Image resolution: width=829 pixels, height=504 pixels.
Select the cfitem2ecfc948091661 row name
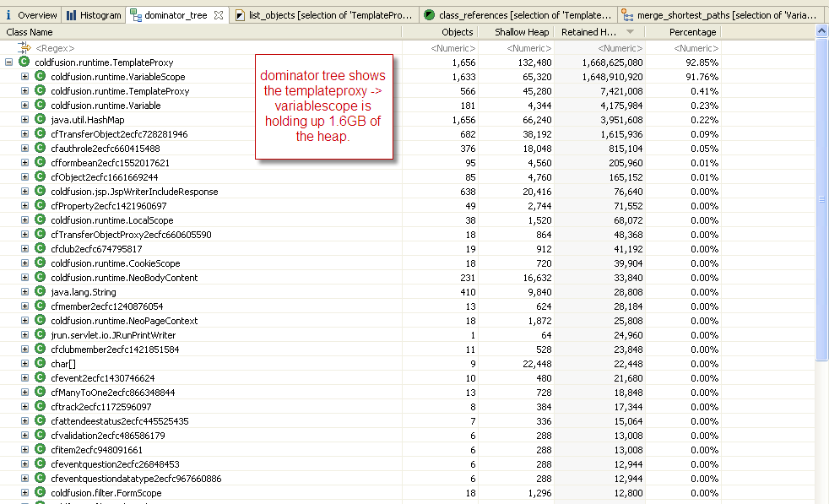click(x=96, y=450)
